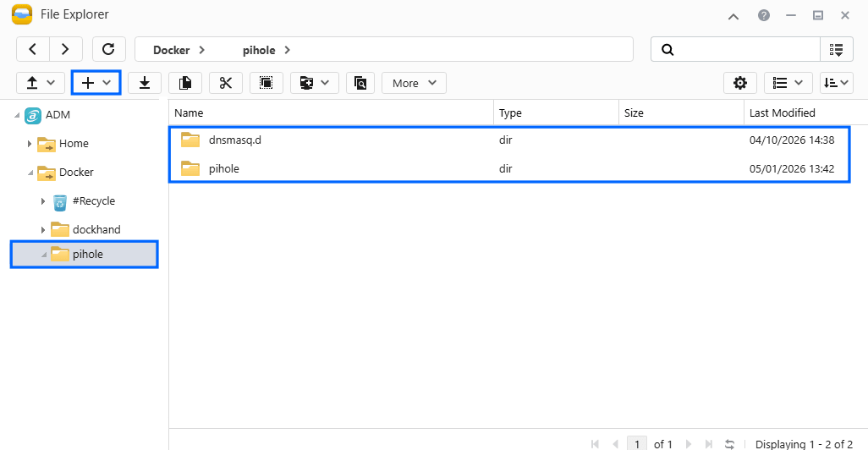
Task: Open the help question mark icon
Action: tap(764, 15)
